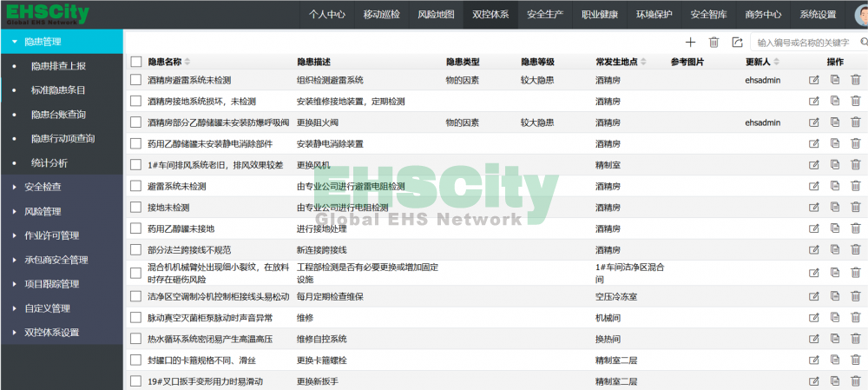Tick the select-all checkbox in the table header
Image resolution: width=868 pixels, height=390 pixels.
pyautogui.click(x=135, y=62)
